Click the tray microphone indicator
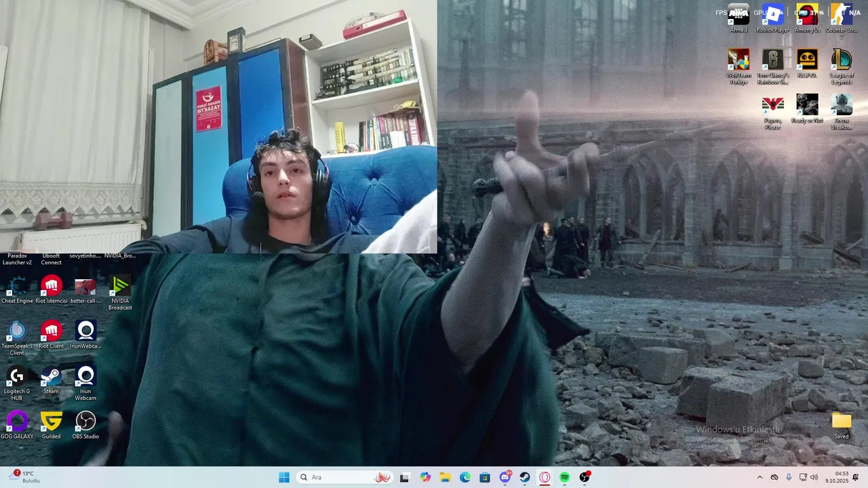This screenshot has height=488, width=868. 789,477
